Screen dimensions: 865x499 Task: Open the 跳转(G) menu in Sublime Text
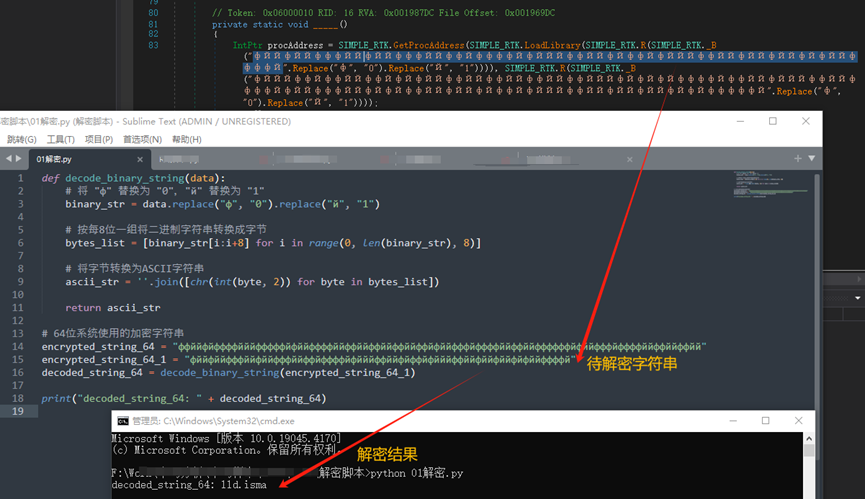tap(22, 139)
